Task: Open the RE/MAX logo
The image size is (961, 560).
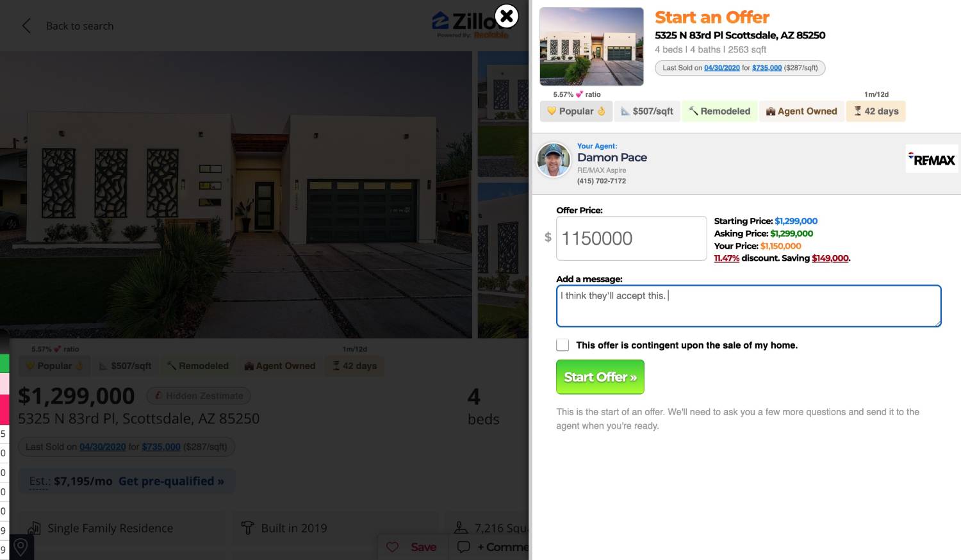Action: 932,159
